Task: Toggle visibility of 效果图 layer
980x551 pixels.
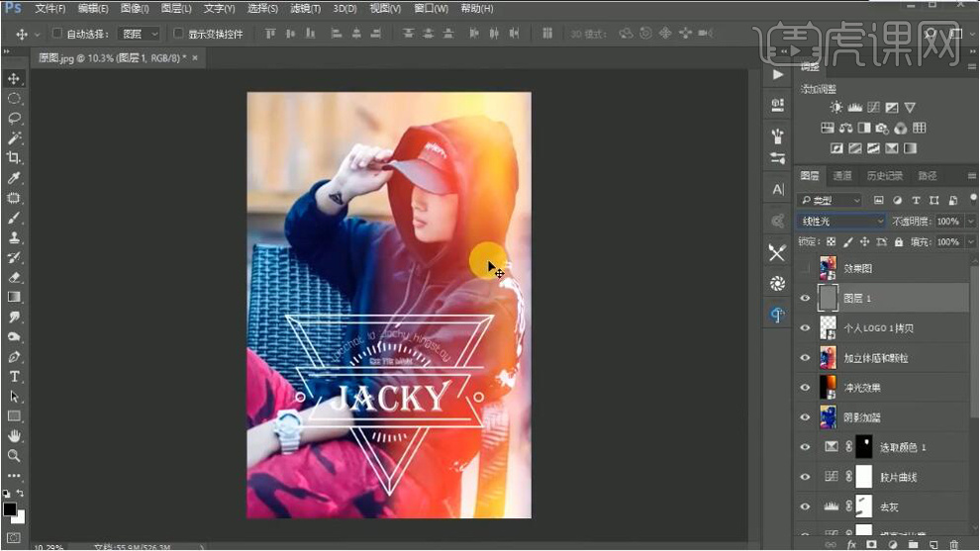Action: tap(805, 269)
